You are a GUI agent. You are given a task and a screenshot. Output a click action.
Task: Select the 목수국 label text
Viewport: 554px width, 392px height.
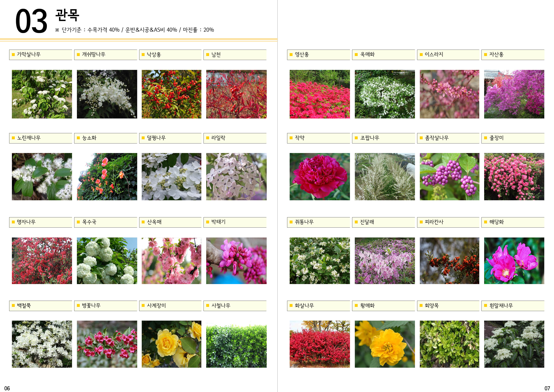[x=89, y=222]
